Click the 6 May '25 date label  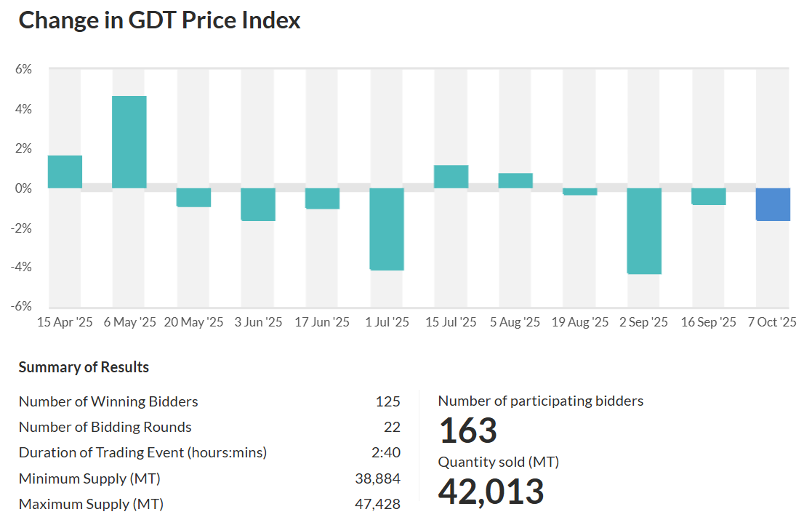pos(129,322)
